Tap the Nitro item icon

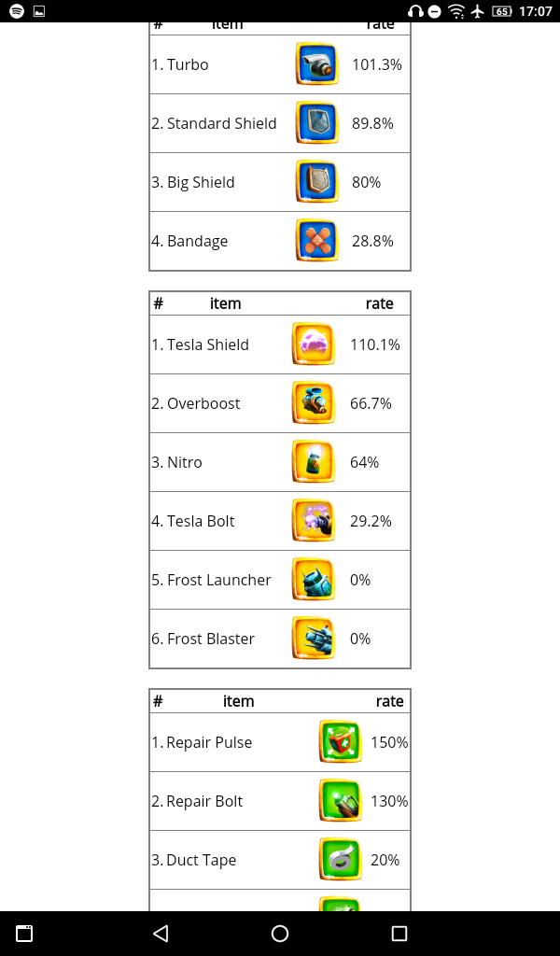click(x=313, y=462)
